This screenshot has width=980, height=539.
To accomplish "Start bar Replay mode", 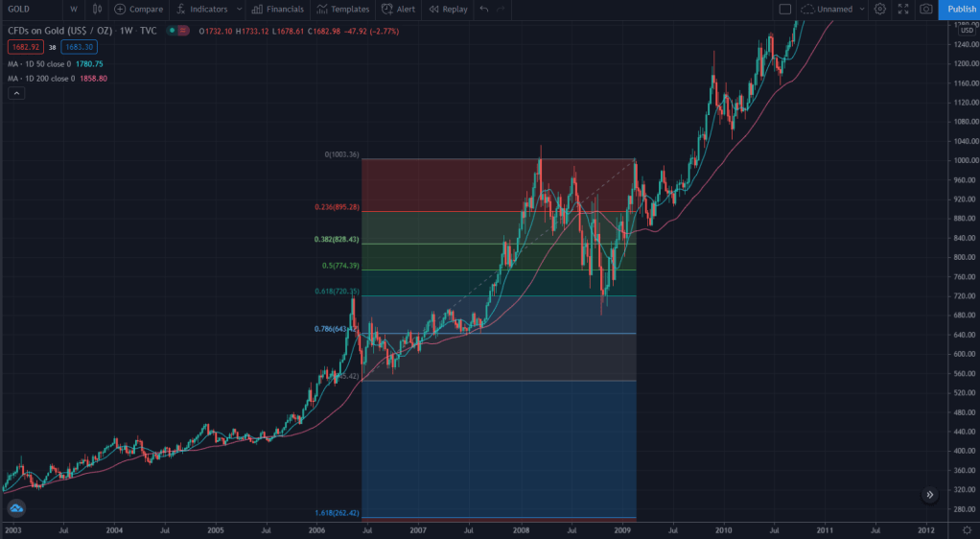I will (x=448, y=9).
